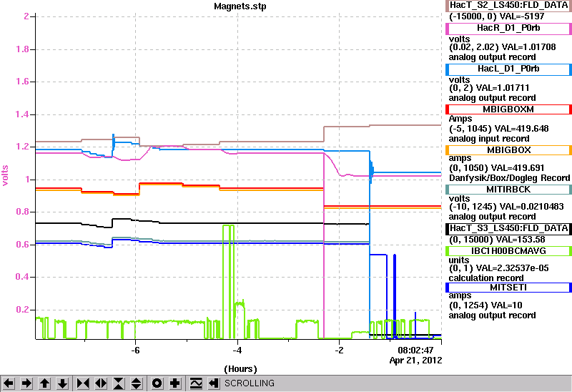
Task: Click the VAL=1.01708 reading
Action: 529,47
